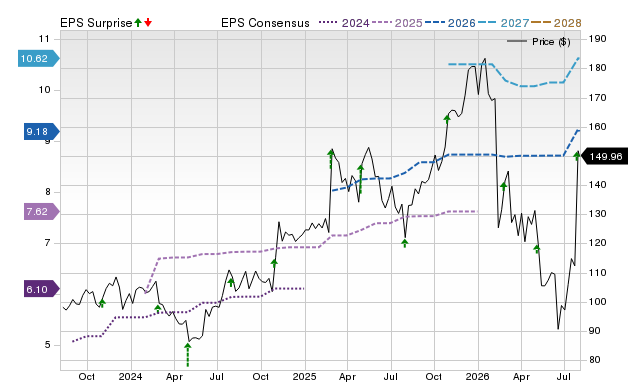The width and height of the screenshot is (640, 382).
Task: Click the 10.62 light blue value badge
Action: 38,58
